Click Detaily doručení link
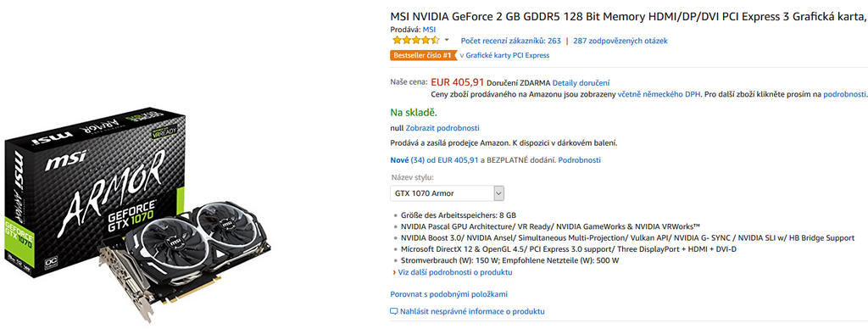Viewport: 868px width, 329px height. (581, 82)
